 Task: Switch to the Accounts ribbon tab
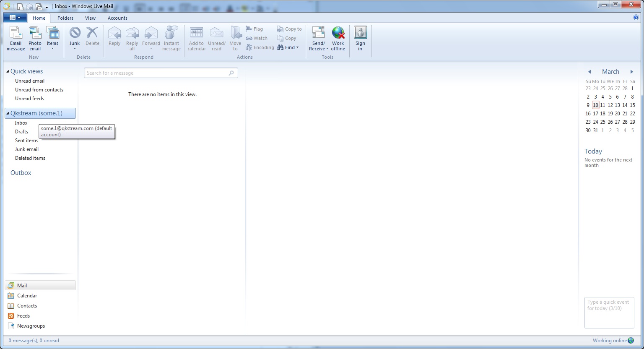pos(117,18)
